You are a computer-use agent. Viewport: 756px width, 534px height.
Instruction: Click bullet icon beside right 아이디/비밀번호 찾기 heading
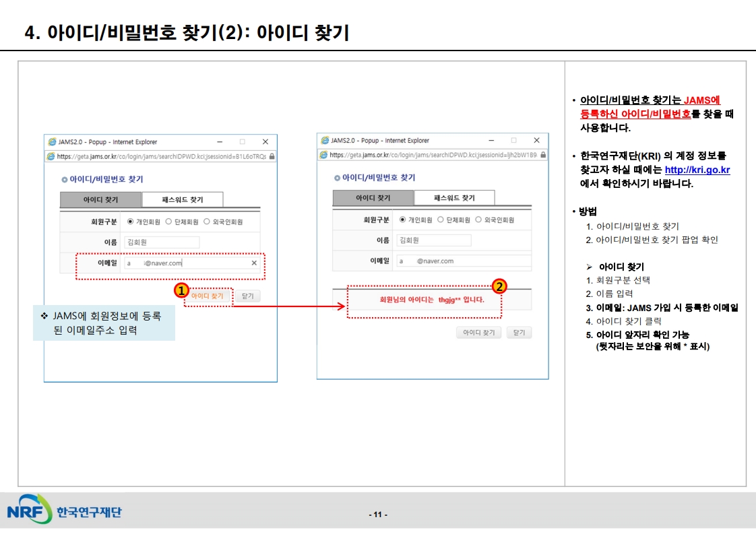coord(337,178)
